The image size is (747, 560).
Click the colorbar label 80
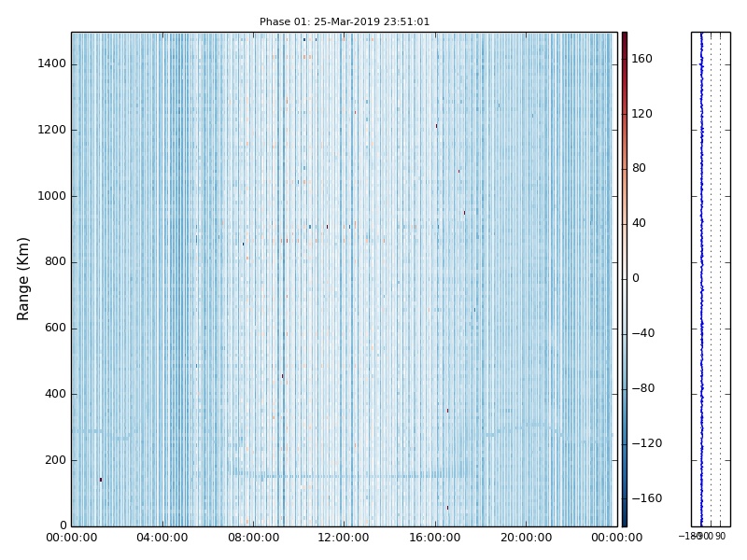(x=639, y=168)
